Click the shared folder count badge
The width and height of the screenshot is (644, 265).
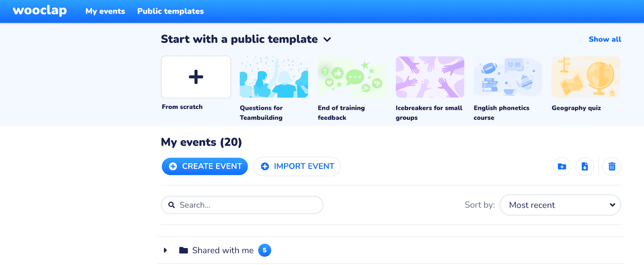tap(264, 250)
